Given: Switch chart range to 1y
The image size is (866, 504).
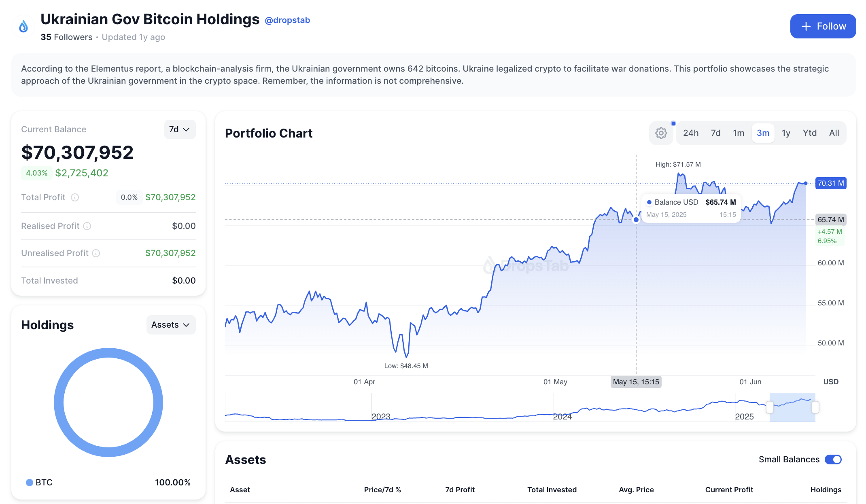Looking at the screenshot, I should click(x=786, y=133).
